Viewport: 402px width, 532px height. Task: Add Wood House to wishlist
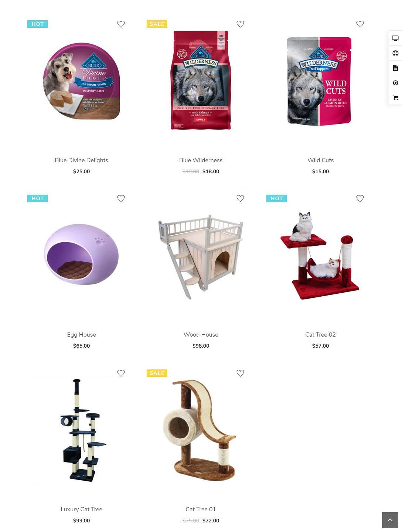pos(240,198)
